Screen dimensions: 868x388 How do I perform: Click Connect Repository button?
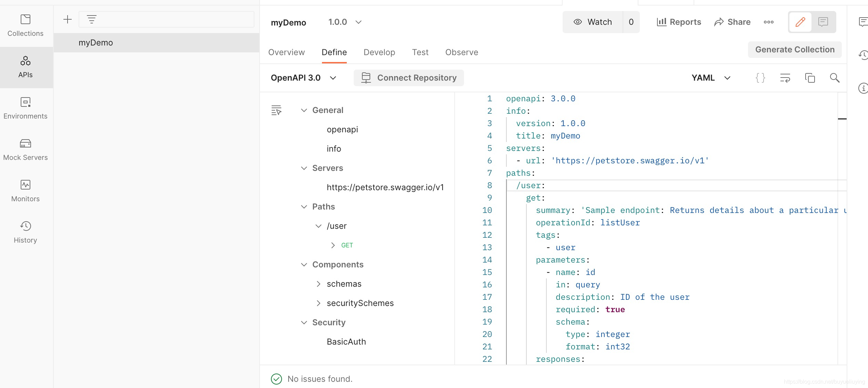point(408,78)
